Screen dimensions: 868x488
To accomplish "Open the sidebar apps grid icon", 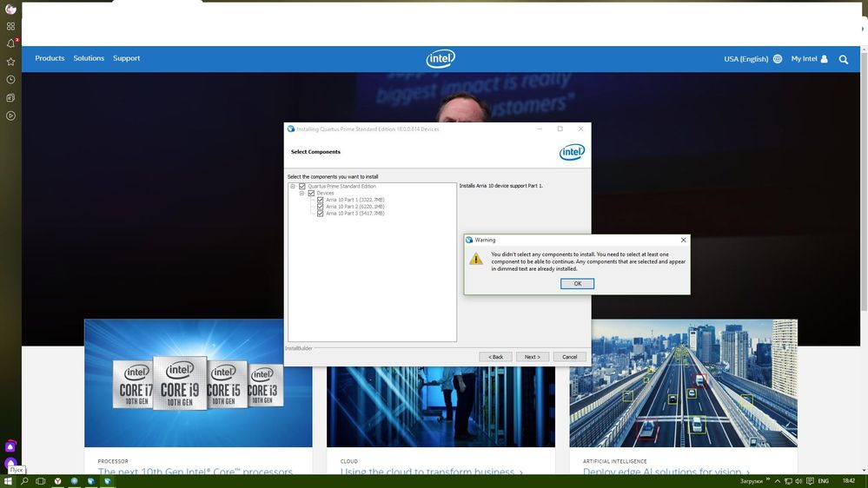I will (x=10, y=26).
